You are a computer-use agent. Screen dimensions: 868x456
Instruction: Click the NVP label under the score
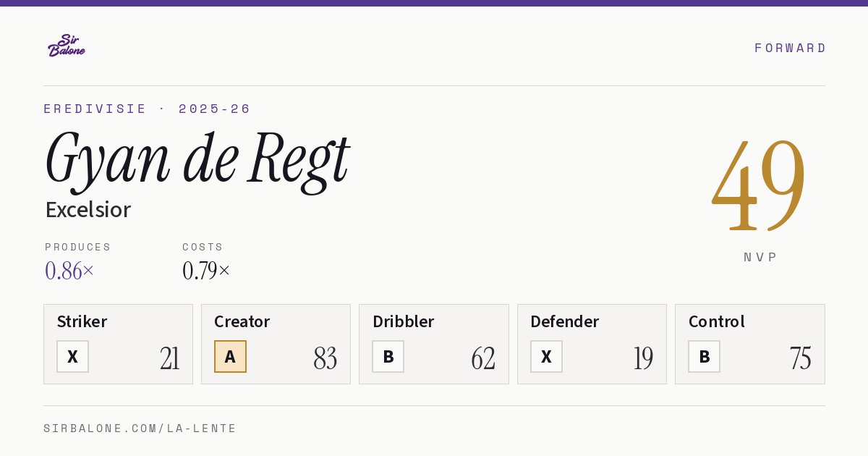point(760,257)
